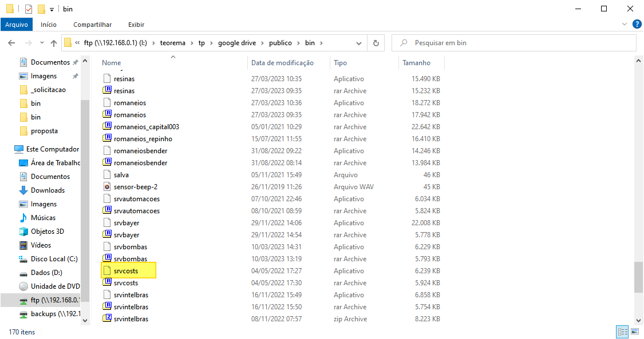Go up one folder level arrow
This screenshot has width=644, height=339.
click(54, 43)
